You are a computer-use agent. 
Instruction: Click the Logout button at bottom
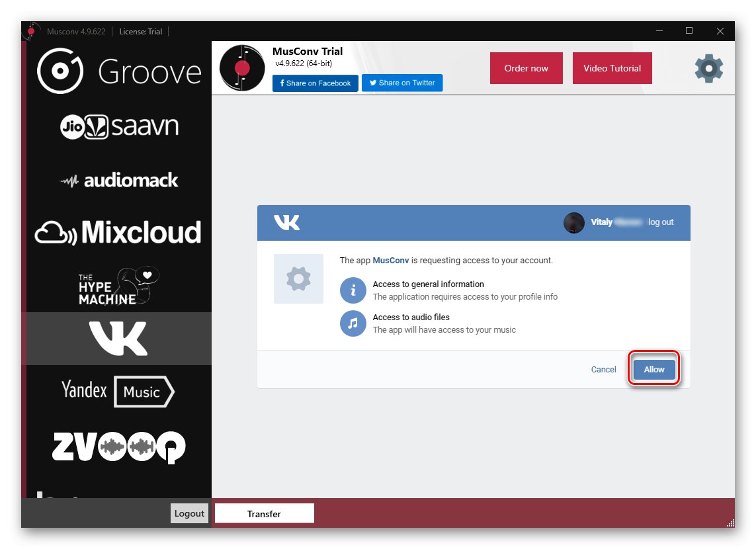click(x=189, y=513)
